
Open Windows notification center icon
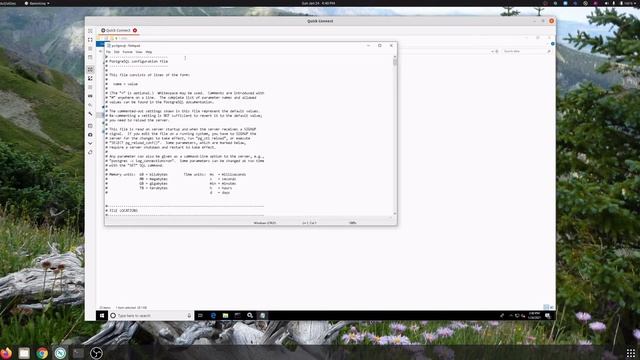[548, 316]
